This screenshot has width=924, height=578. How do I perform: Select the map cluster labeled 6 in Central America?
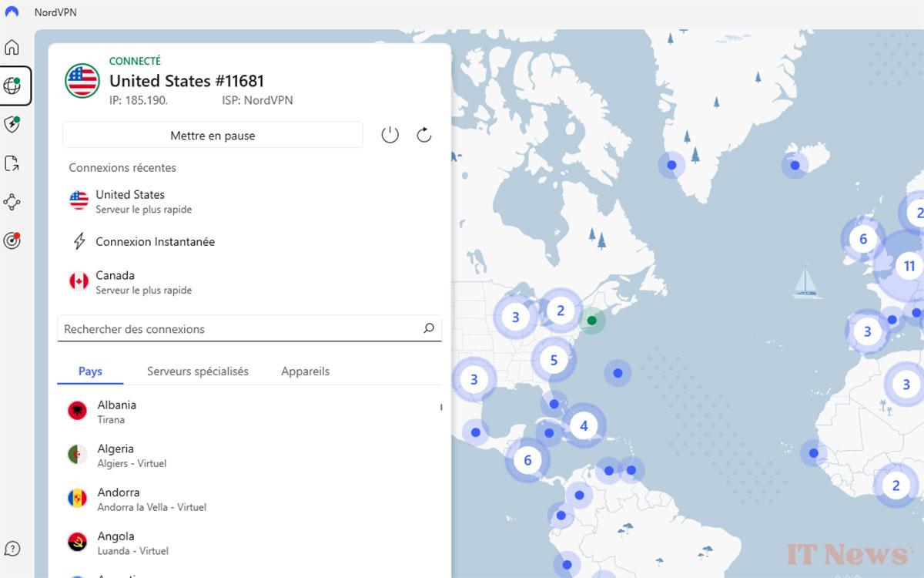tap(527, 460)
